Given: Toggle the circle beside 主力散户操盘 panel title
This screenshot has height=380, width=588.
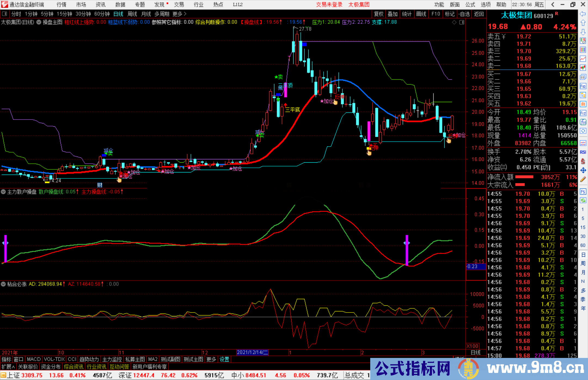Looking at the screenshot, I should [x=3, y=192].
